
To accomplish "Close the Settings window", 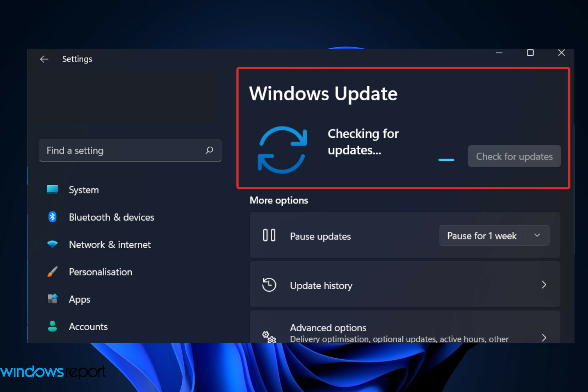I will (561, 53).
